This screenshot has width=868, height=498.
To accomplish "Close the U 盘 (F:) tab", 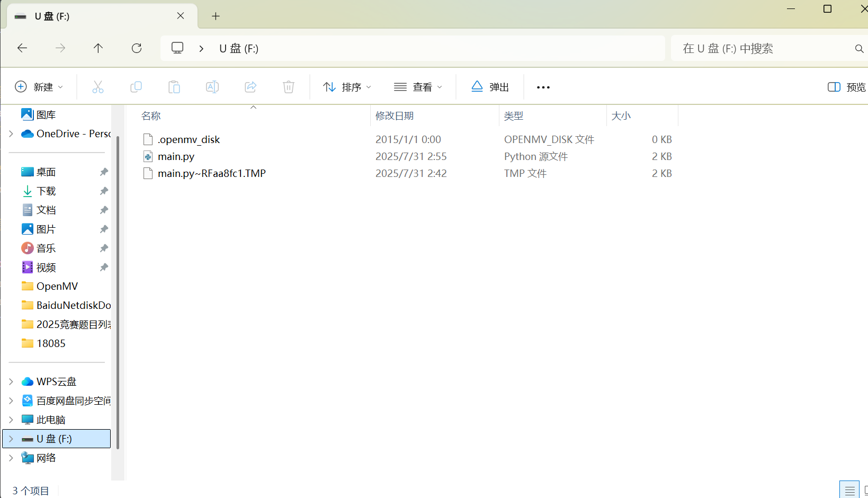I will (181, 16).
